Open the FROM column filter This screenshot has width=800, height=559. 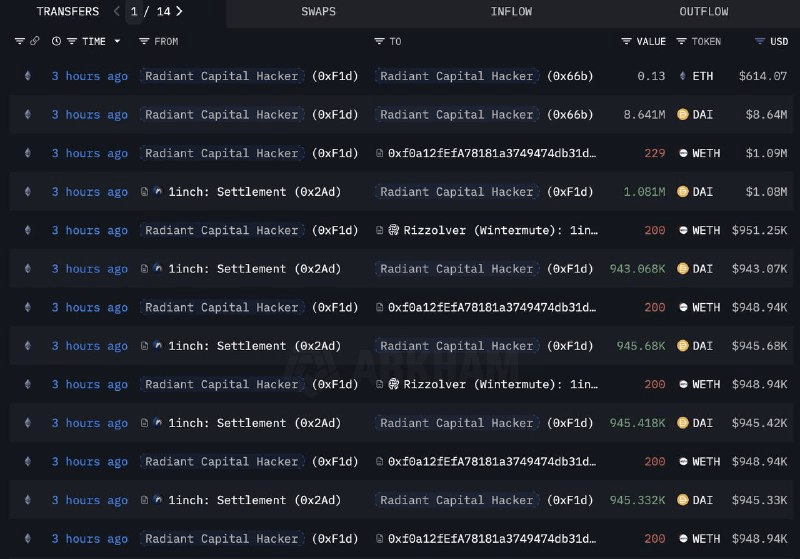144,41
